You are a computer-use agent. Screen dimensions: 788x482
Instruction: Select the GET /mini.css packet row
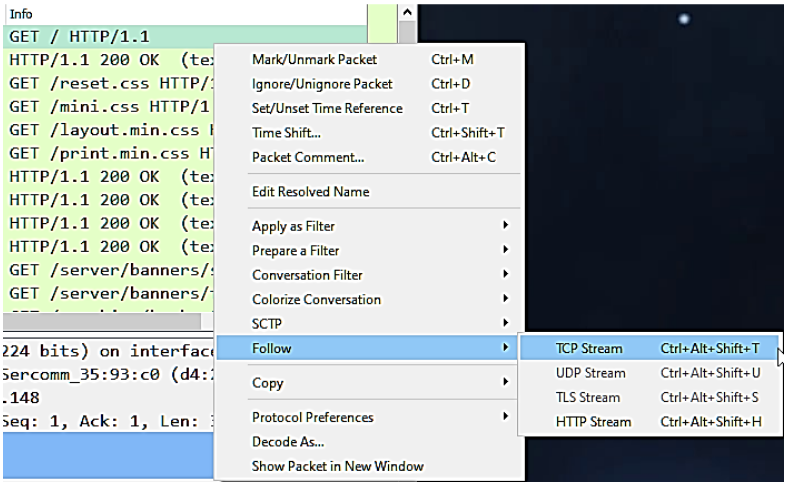click(x=109, y=107)
